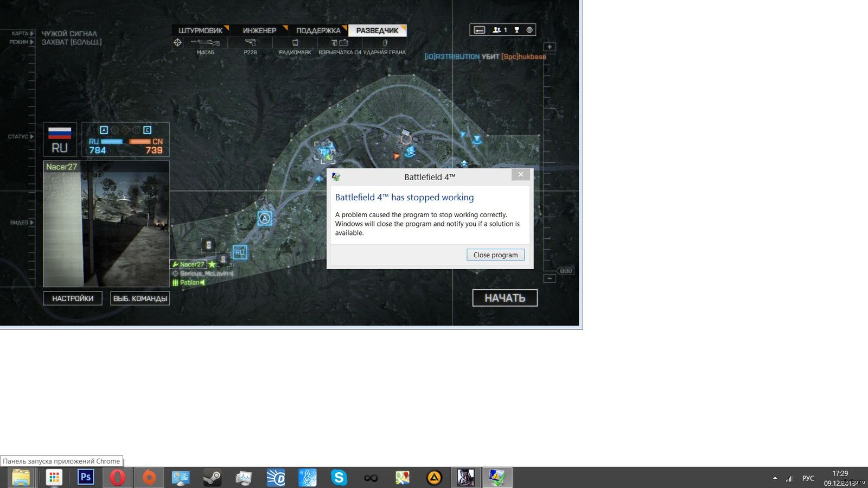Click the C4 explosive gadget slot
868x488 pixels.
click(x=340, y=43)
